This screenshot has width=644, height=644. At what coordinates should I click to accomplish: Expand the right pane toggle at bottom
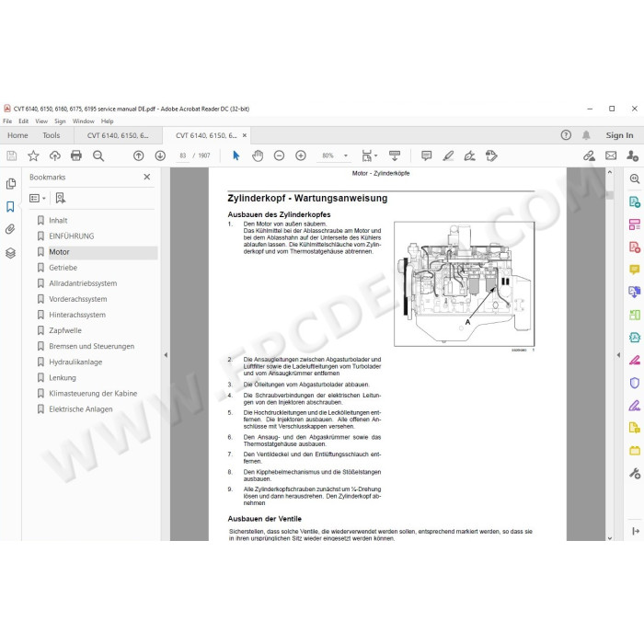(636, 531)
